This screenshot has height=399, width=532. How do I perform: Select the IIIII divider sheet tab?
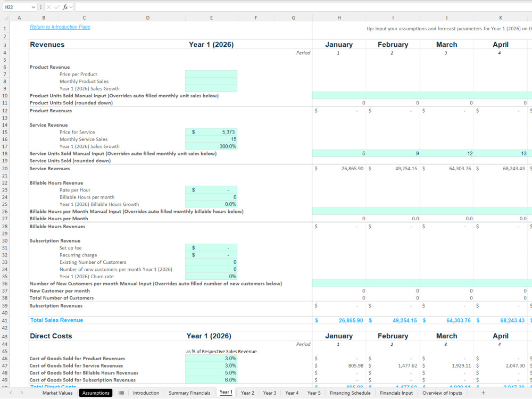121,393
